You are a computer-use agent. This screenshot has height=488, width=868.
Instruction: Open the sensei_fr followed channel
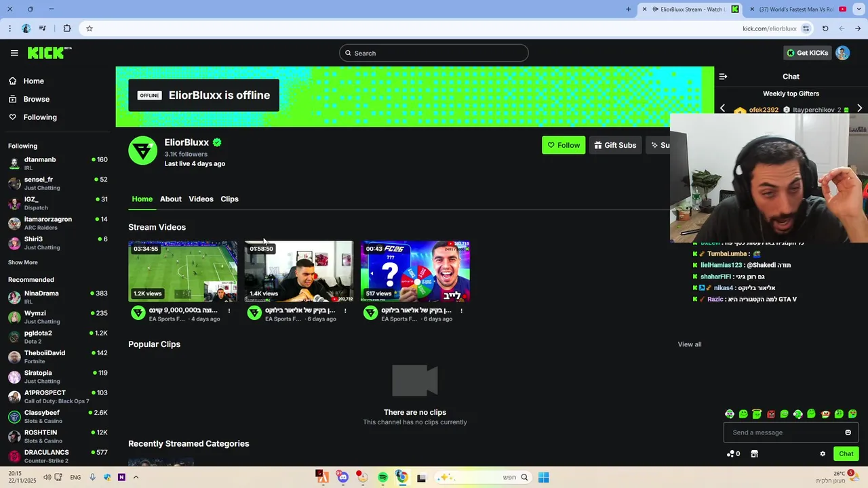(x=58, y=183)
